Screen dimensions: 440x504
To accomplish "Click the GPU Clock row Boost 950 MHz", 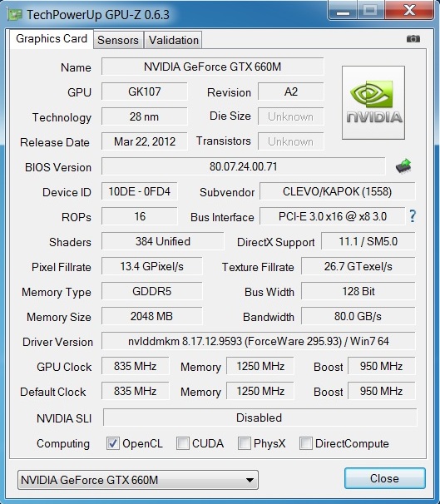I will (x=381, y=366).
